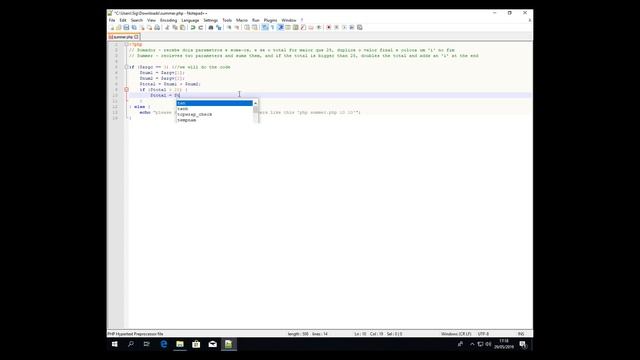
Task: Toggle Word Wrap in the toolbar
Action: point(264,27)
